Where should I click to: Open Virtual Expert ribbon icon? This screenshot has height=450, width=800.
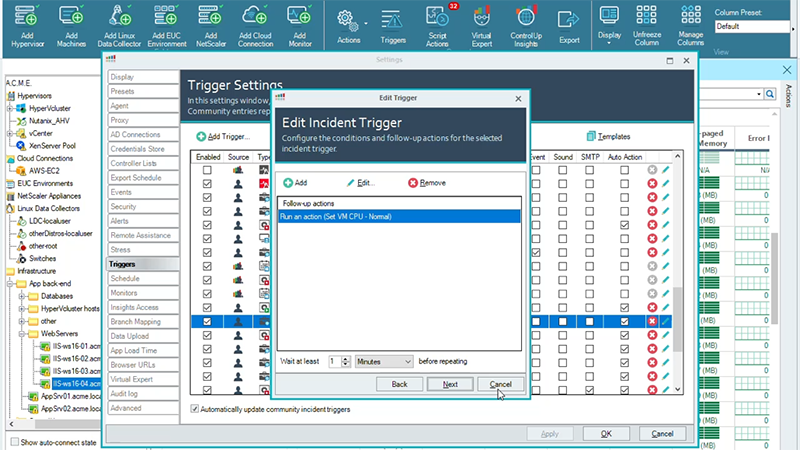(481, 26)
